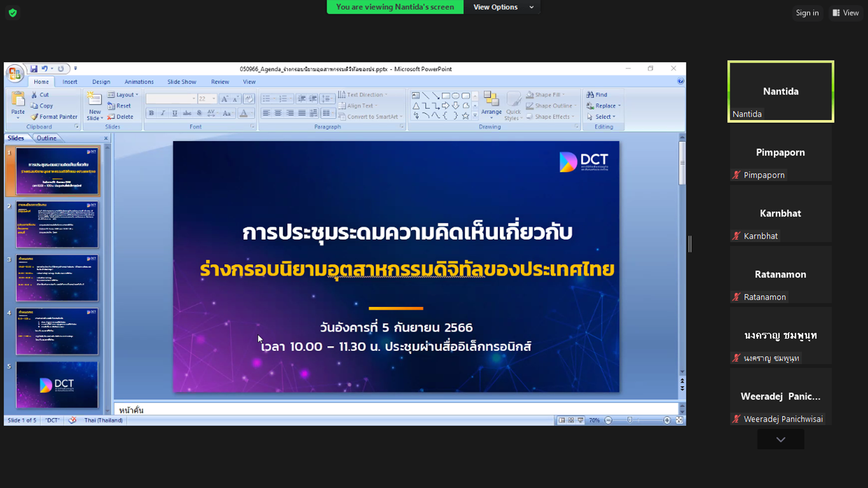Image resolution: width=868 pixels, height=488 pixels.
Task: Expand the participant list with down chevron
Action: coord(780,440)
